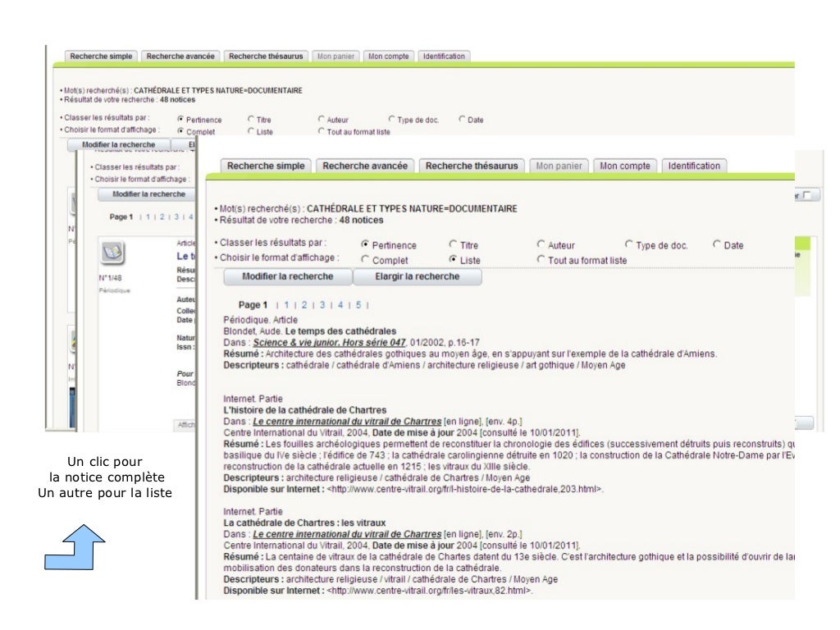Select Liste format in back window

click(x=251, y=130)
